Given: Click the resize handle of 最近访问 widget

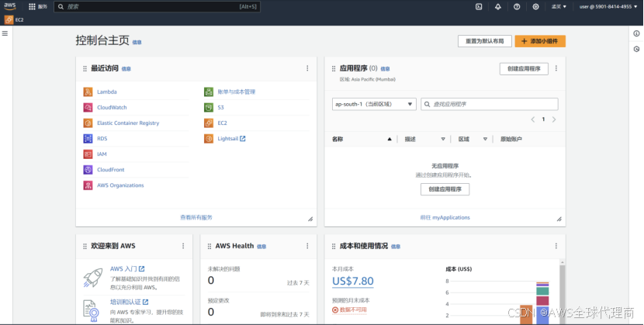Looking at the screenshot, I should coord(310,220).
